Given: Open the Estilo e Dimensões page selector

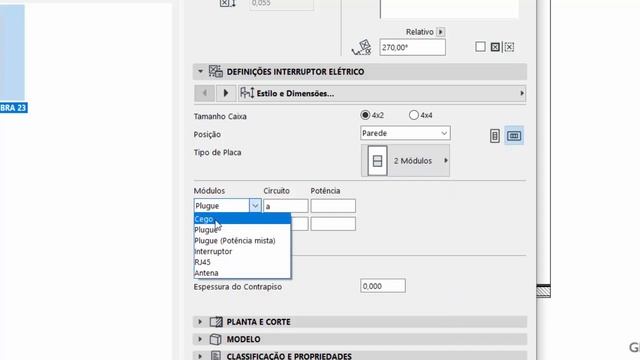Looking at the screenshot, I should pos(382,93).
